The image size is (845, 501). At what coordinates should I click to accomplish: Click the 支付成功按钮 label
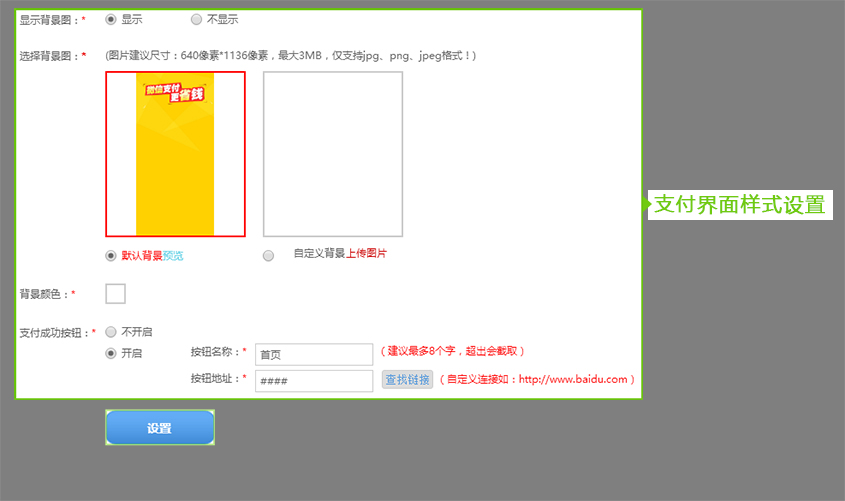(58, 333)
